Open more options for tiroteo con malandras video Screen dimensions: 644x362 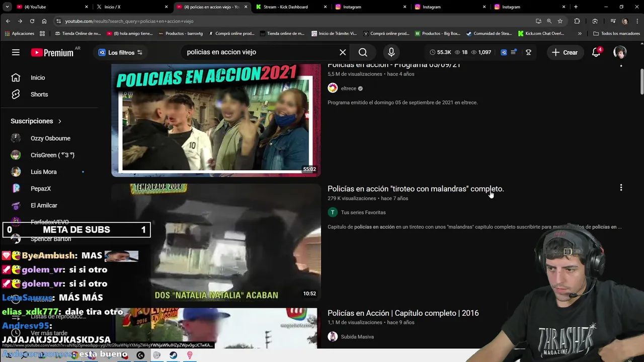click(621, 188)
